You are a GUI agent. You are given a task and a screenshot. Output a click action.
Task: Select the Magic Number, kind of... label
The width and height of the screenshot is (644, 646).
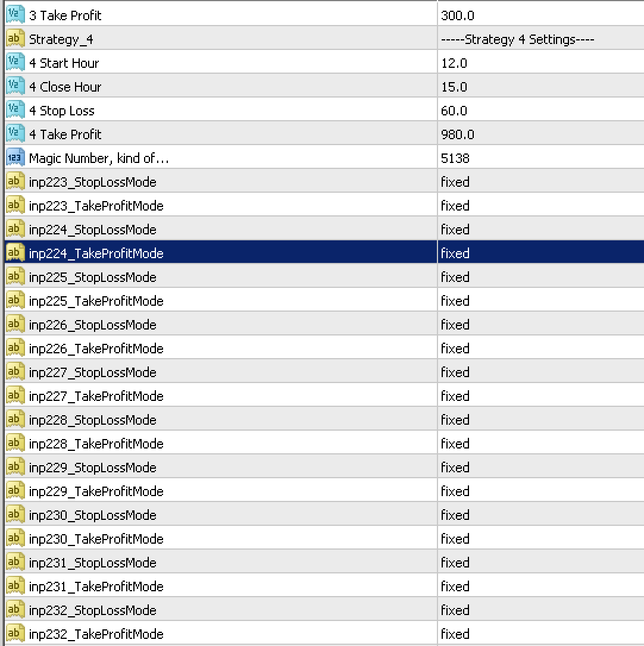tap(99, 158)
